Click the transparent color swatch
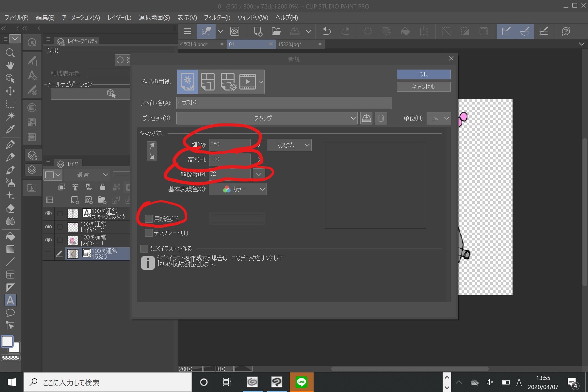Viewport: 588px width, 392px height. coord(11,358)
